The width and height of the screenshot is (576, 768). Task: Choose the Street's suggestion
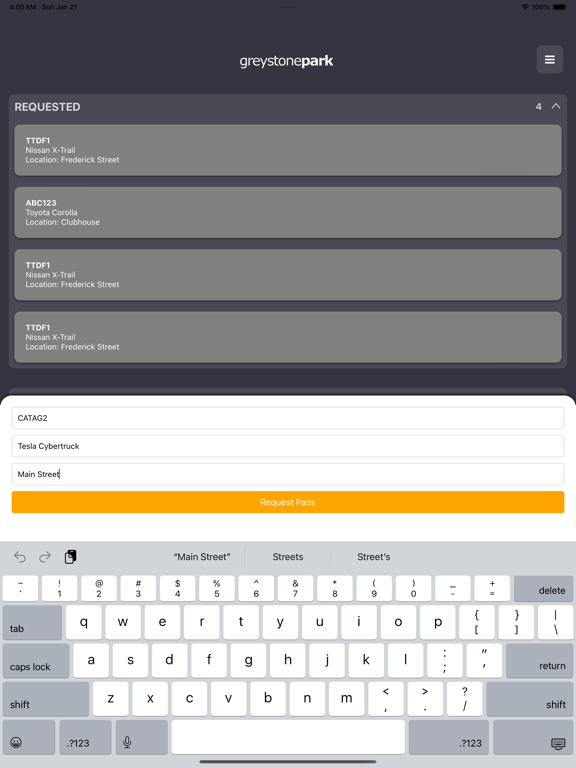point(374,557)
